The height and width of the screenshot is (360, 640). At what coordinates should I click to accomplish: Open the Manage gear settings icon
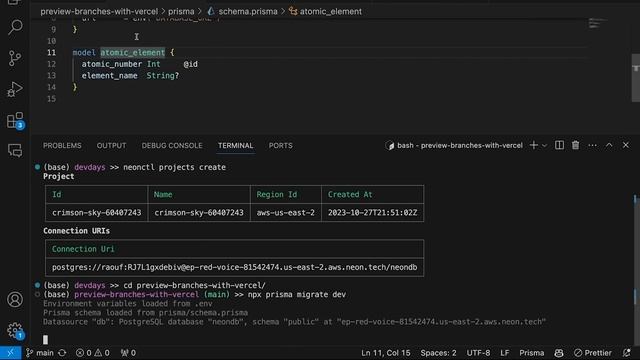click(15, 330)
